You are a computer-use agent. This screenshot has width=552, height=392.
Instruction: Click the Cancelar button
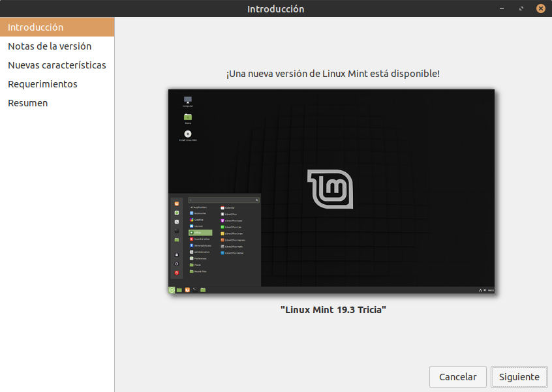click(457, 377)
